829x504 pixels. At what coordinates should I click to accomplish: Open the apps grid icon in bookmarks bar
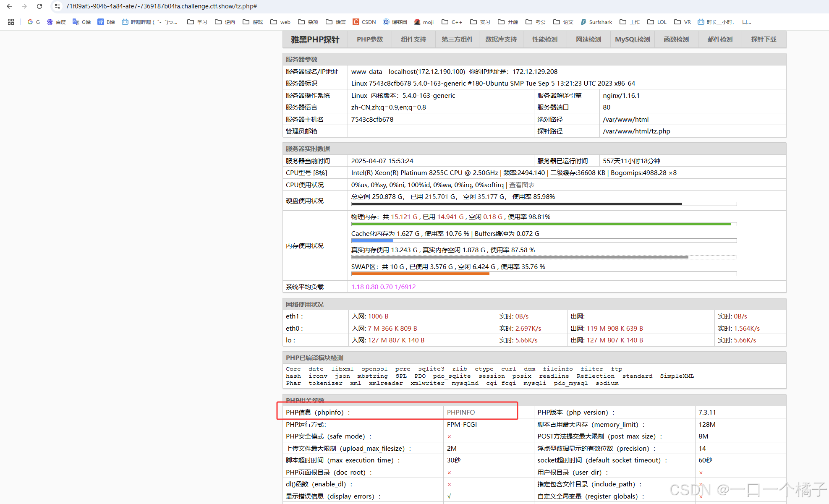click(11, 22)
